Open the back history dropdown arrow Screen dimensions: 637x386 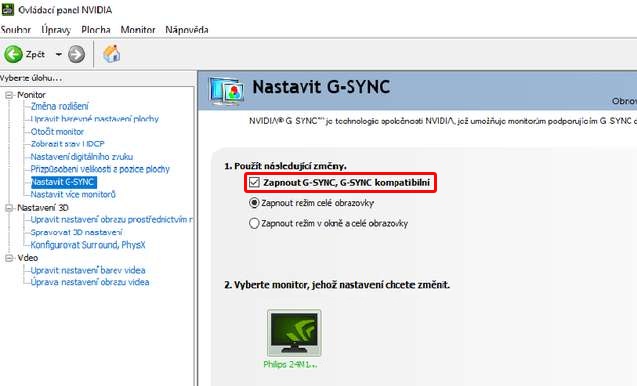(x=59, y=54)
